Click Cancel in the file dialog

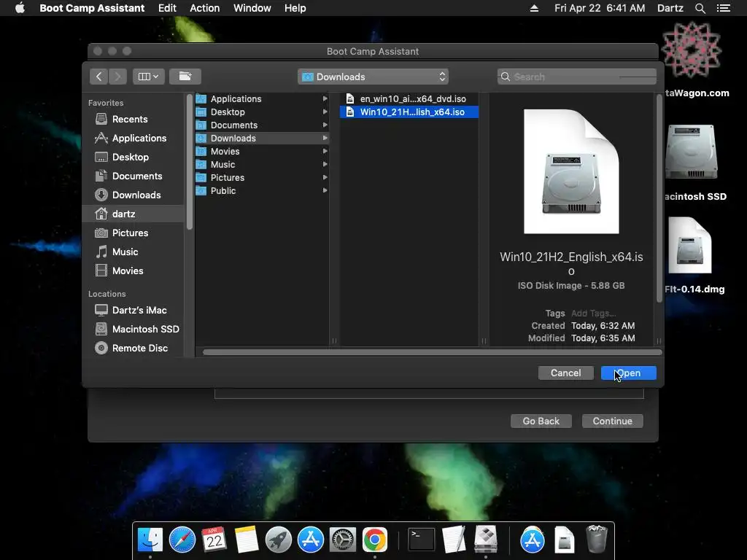click(565, 373)
